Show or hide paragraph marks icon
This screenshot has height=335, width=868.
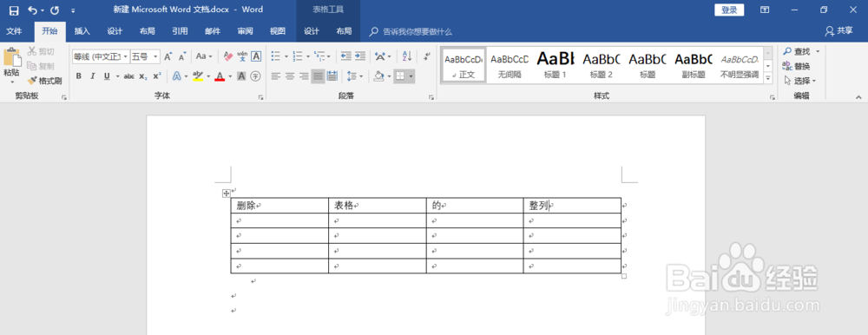pyautogui.click(x=427, y=56)
